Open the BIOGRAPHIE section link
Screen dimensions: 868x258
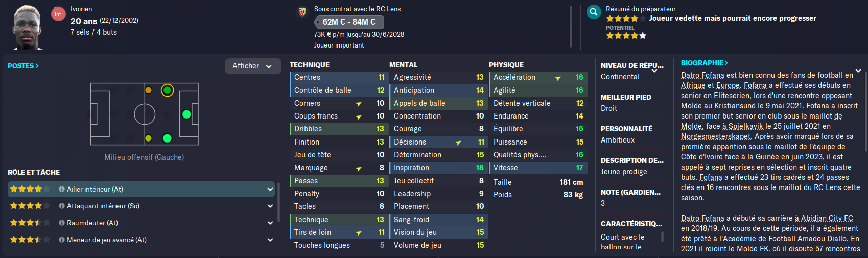tap(705, 63)
